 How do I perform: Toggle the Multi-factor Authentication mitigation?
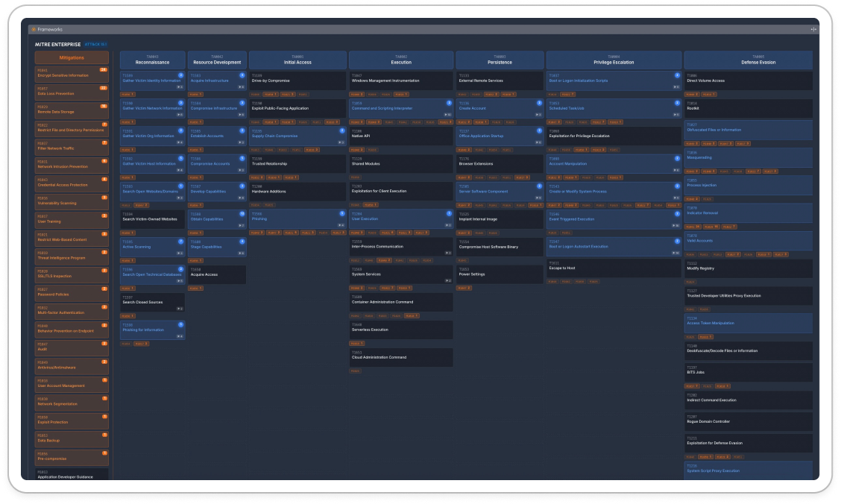72,311
